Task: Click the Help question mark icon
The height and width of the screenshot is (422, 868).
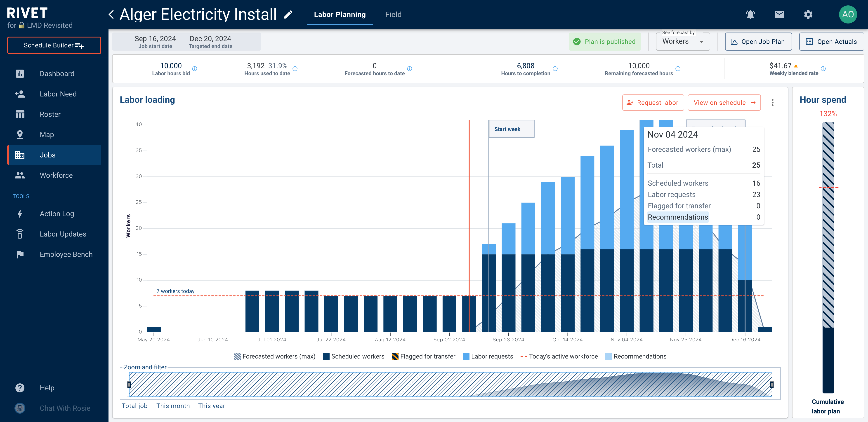Action: coord(20,388)
